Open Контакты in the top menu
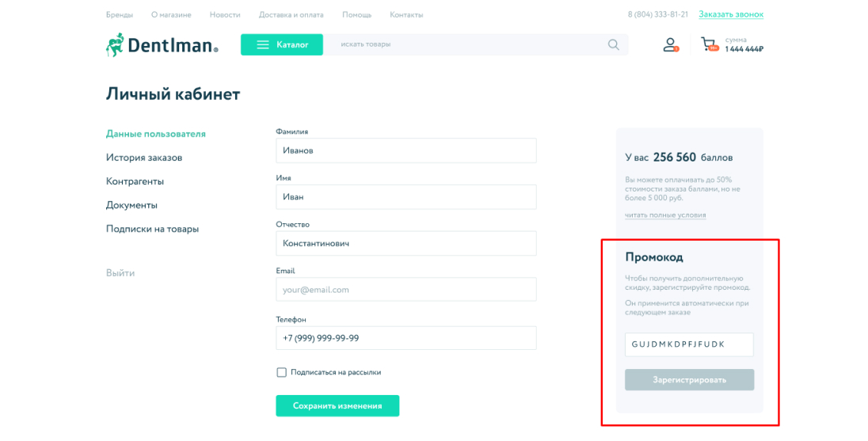Viewport: 868px width, 441px height. coord(406,15)
